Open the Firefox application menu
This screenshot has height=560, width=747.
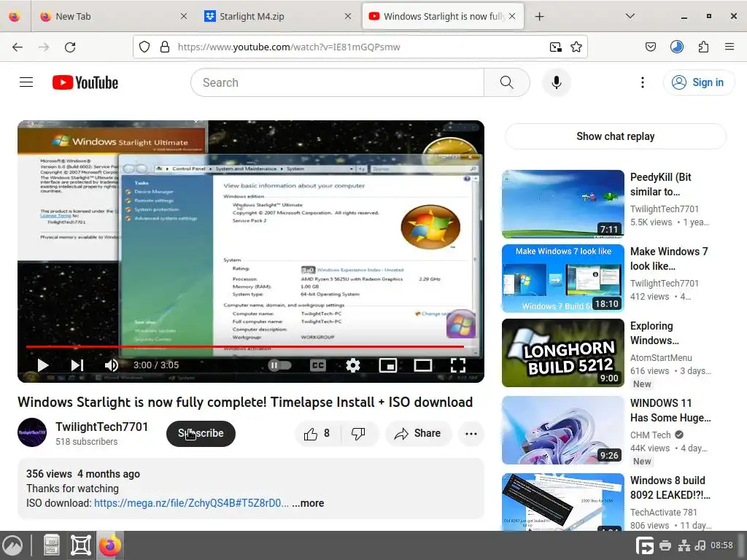click(729, 47)
